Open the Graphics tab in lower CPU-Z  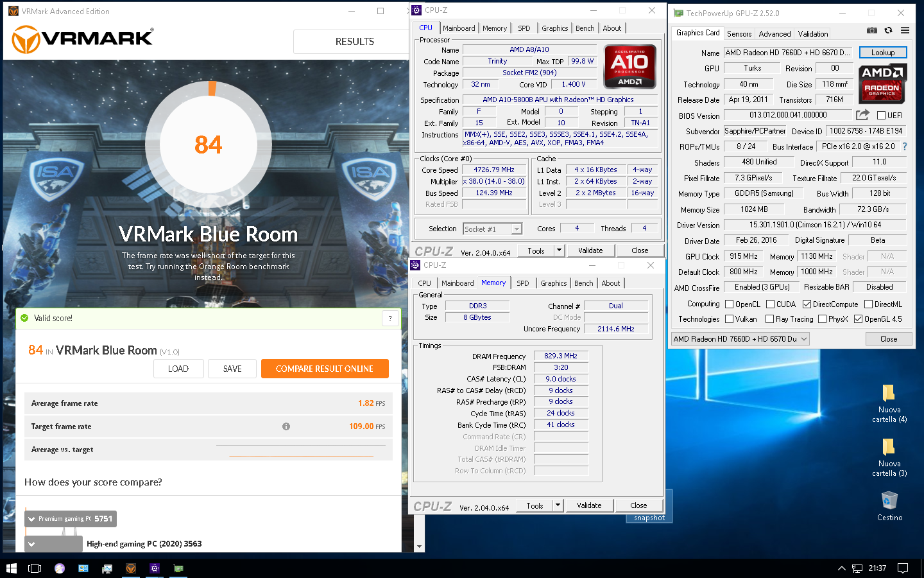pos(554,283)
